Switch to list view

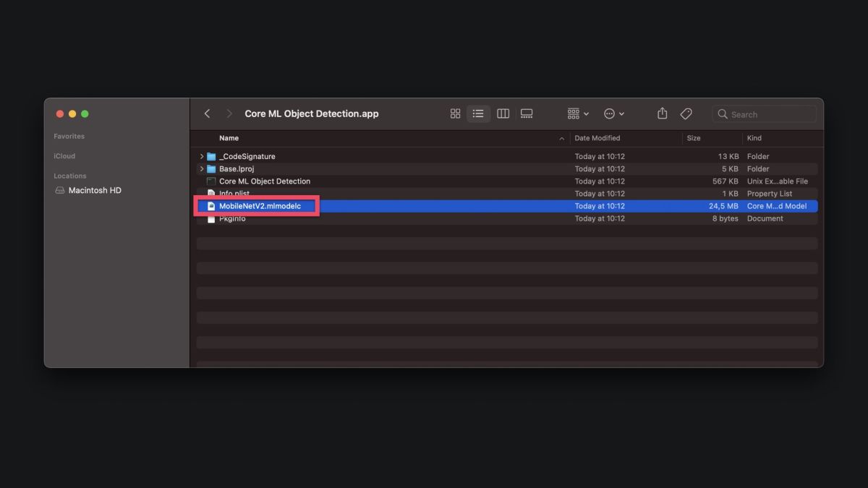pos(478,114)
